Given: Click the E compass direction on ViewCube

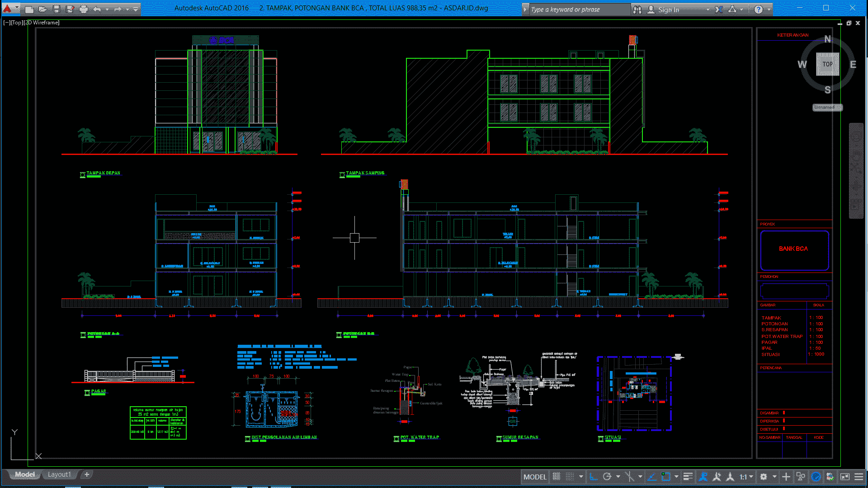Looking at the screenshot, I should click(853, 64).
